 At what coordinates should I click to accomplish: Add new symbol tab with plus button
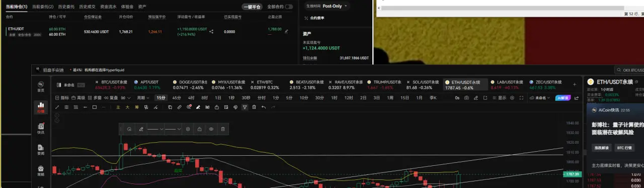[575, 84]
